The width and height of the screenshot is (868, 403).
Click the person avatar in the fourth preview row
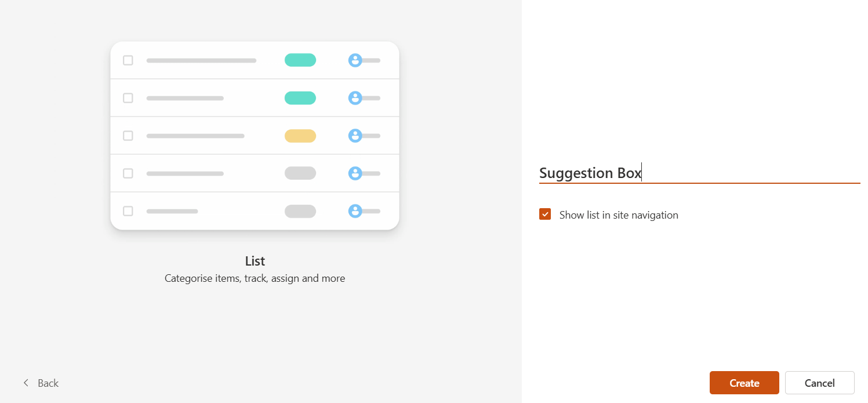pos(355,173)
